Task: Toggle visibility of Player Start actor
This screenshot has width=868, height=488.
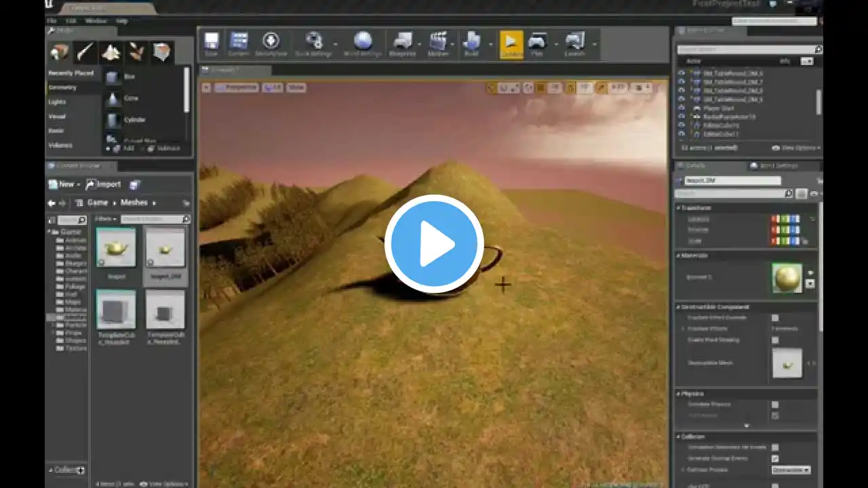Action: point(682,108)
